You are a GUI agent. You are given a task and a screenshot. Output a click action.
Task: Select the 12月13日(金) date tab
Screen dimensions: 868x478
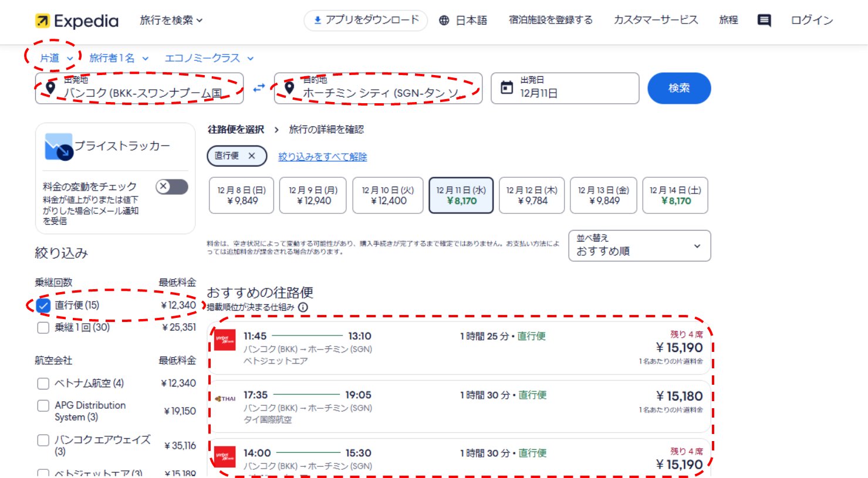(603, 195)
